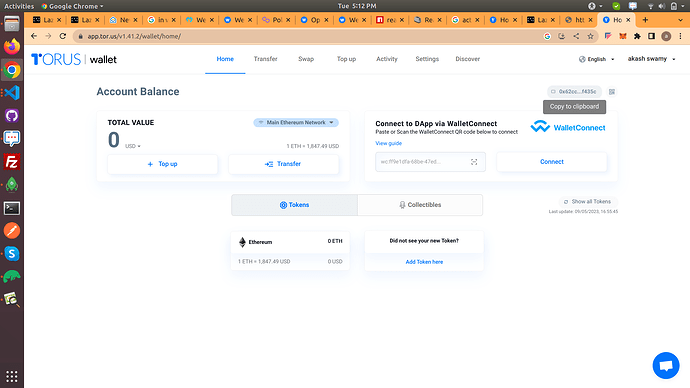Open GitHub Desktop from dock
The width and height of the screenshot is (690, 388).
[x=12, y=116]
